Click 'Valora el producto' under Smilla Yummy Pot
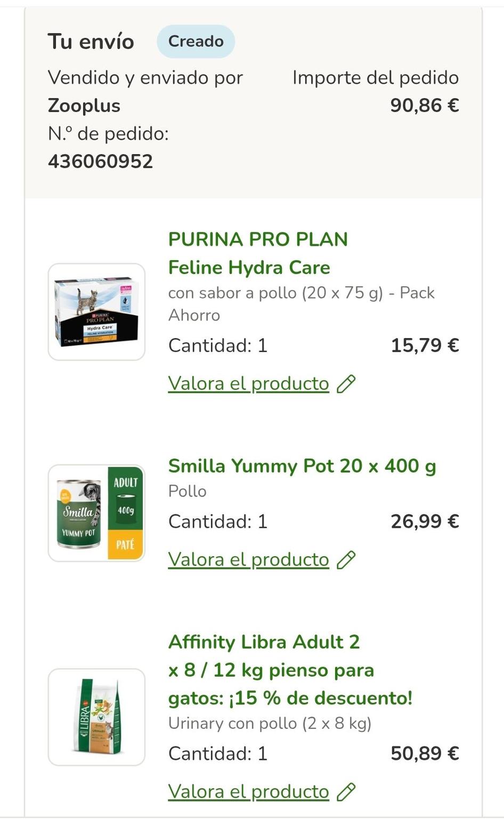This screenshot has height=819, width=504. click(249, 560)
